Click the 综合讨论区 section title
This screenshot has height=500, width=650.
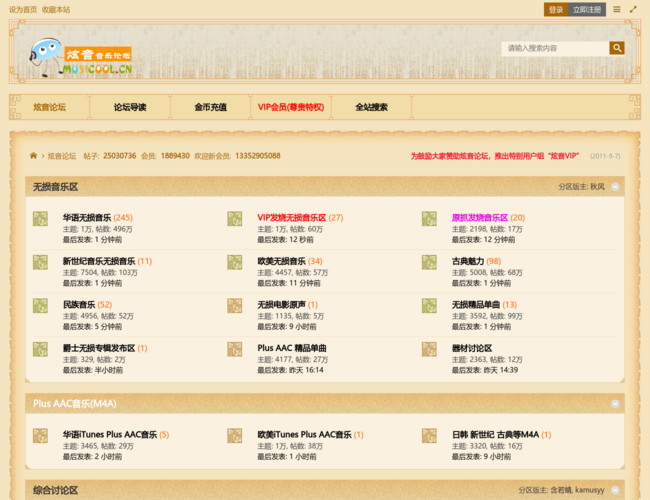56,490
